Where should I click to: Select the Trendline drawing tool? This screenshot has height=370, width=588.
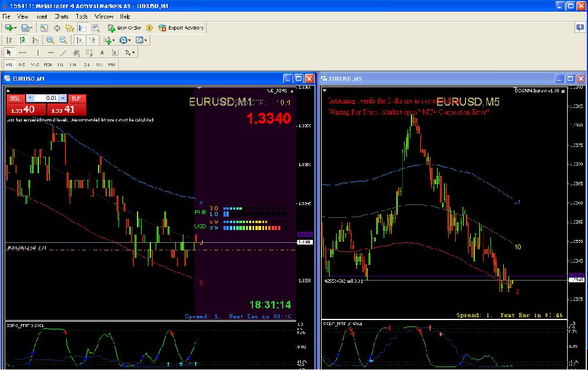(64, 52)
